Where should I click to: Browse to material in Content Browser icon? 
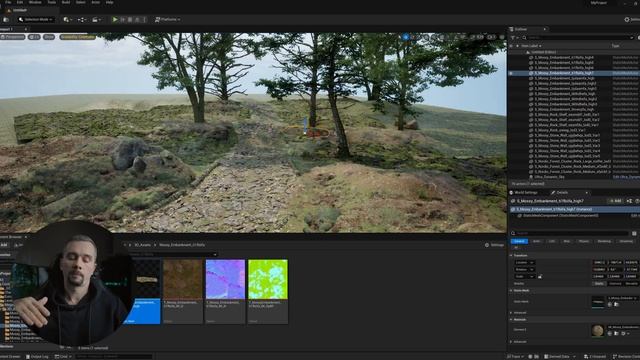[x=616, y=333]
